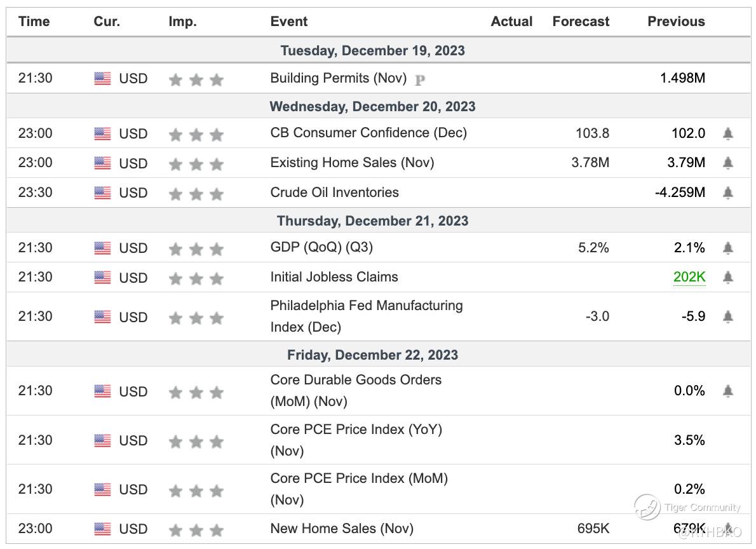756x549 pixels.
Task: Open Building Permits (Nov) event
Action: 337,78
